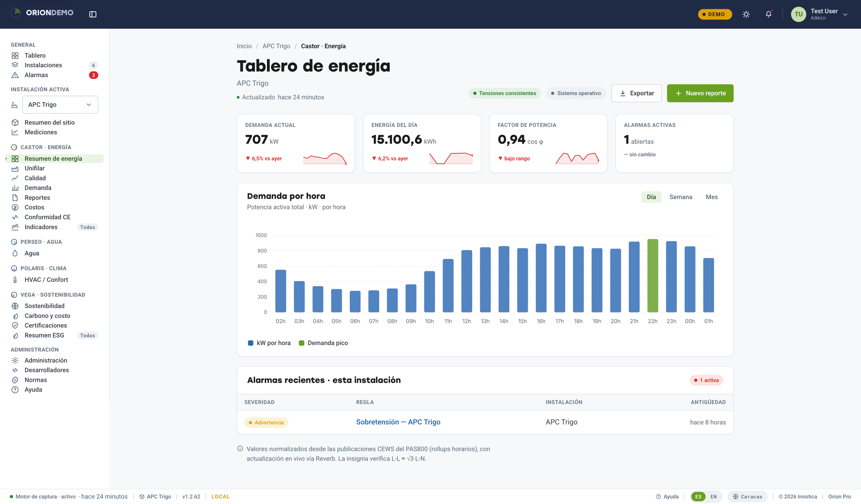861x504 pixels.
Task: Open the Caracas timezone selector
Action: click(x=748, y=497)
